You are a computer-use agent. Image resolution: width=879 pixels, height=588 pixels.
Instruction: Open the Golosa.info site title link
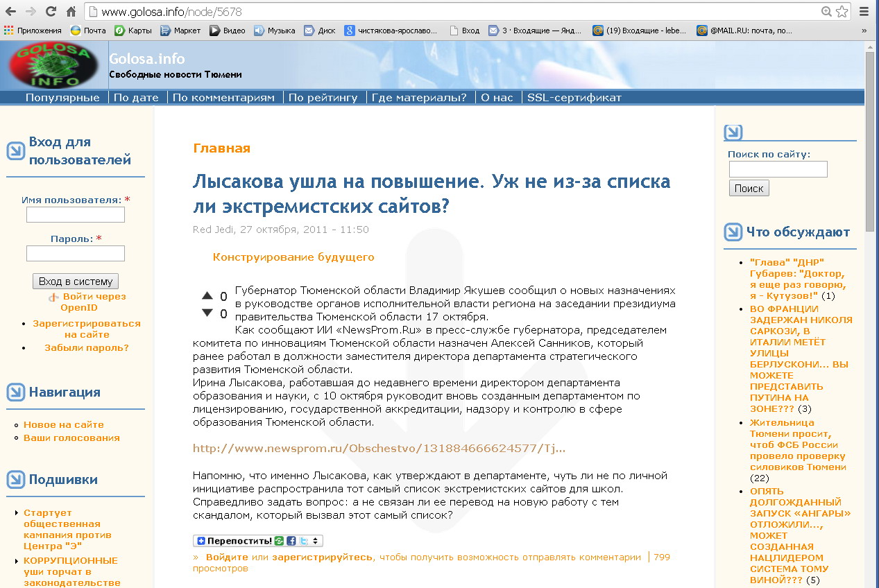[147, 59]
